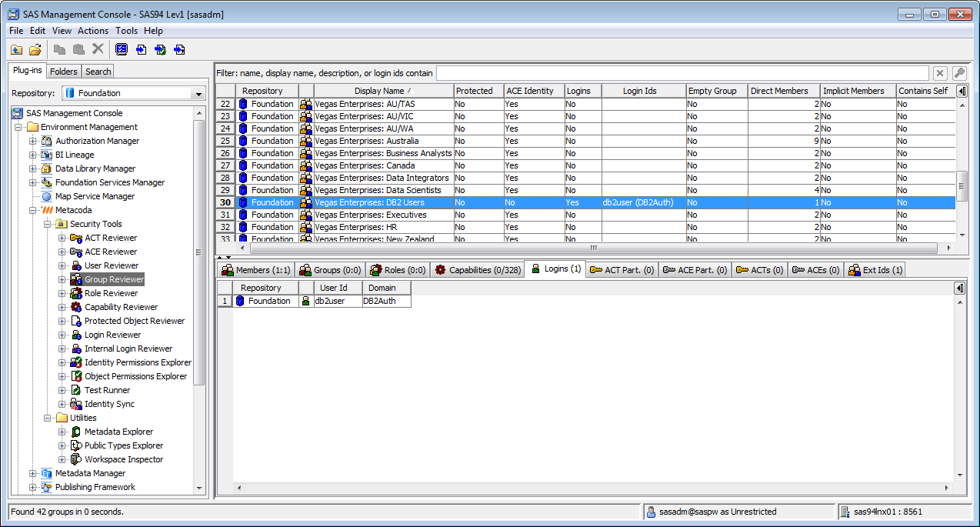Collapse the Utilities folder

pos(47,418)
